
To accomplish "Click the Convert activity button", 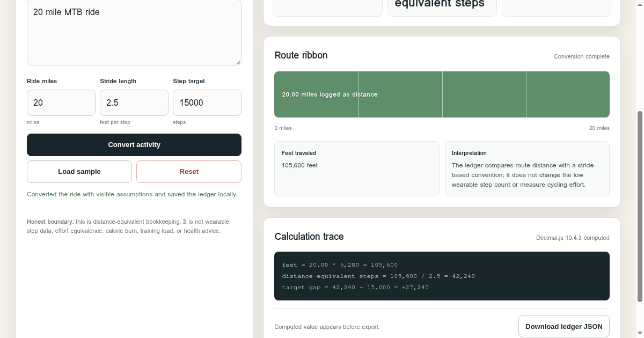I will (134, 145).
